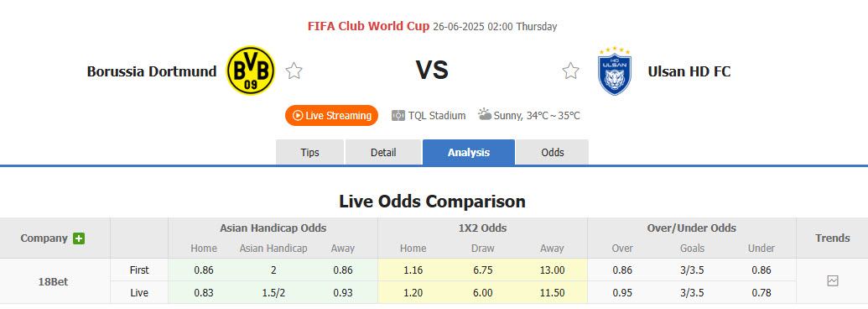
Task: Click the sunny weather icon
Action: click(485, 115)
